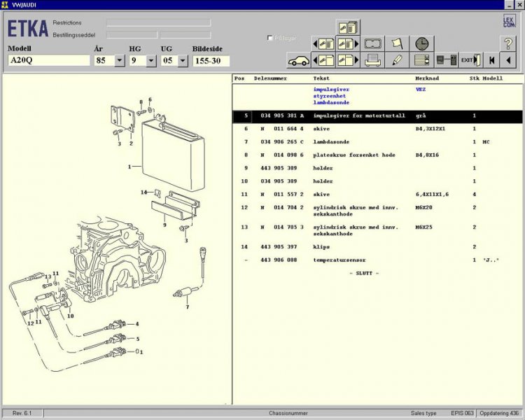Click the skip-to-first arrow icon
This screenshot has width=525, height=420.
[x=492, y=60]
